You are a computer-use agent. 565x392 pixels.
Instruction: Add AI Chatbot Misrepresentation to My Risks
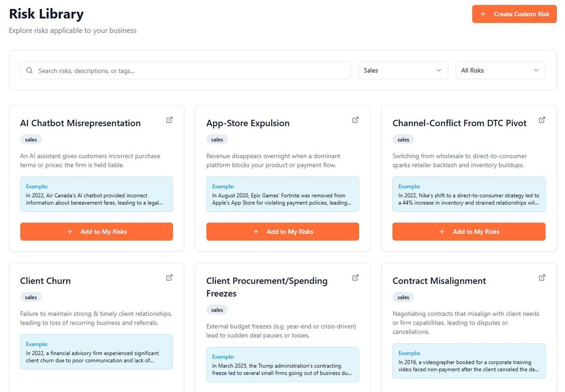click(97, 232)
